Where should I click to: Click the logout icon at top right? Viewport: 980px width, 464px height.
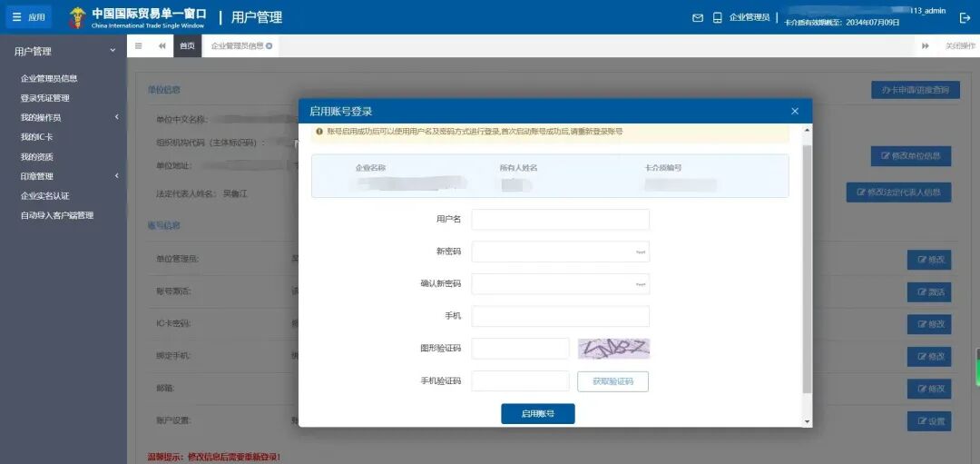pos(965,17)
